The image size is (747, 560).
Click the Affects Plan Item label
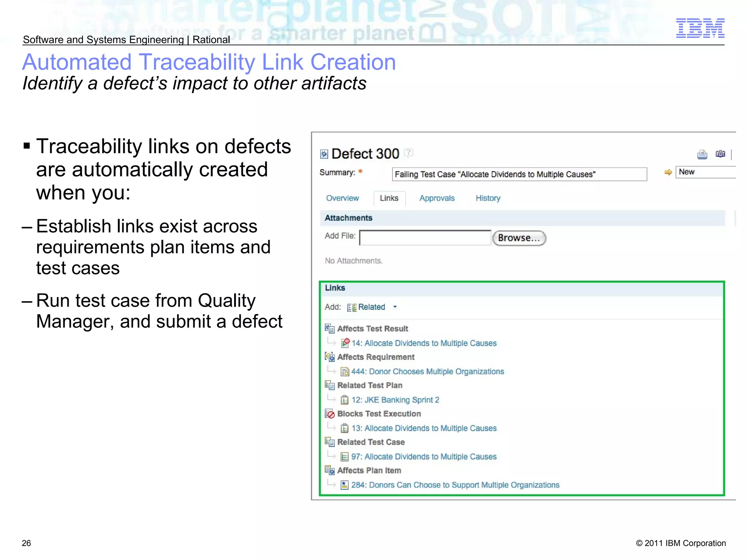coord(369,471)
